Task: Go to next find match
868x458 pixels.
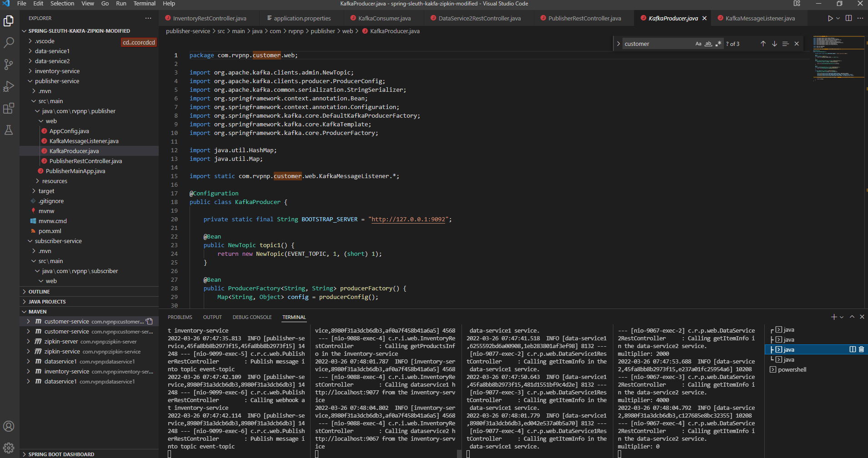Action: 774,44
